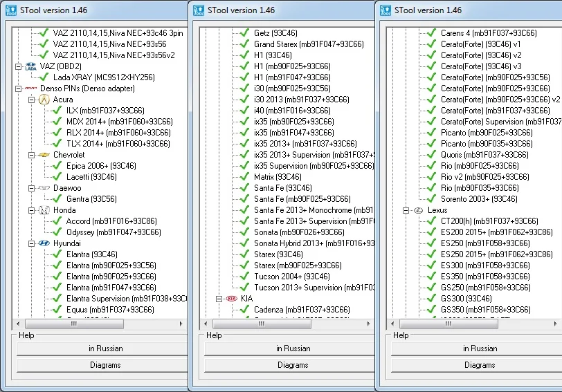Image resolution: width=562 pixels, height=392 pixels.
Task: Collapse the Chevrolet branch
Action: pos(32,155)
